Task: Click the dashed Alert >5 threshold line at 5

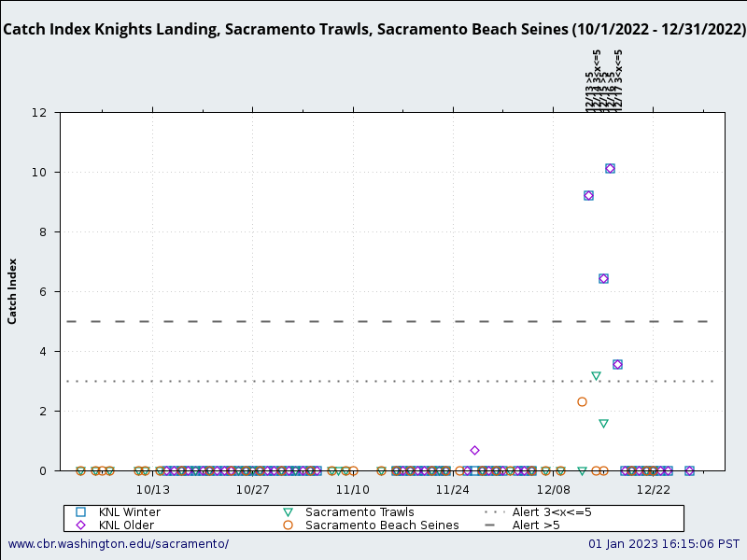Action: [373, 321]
